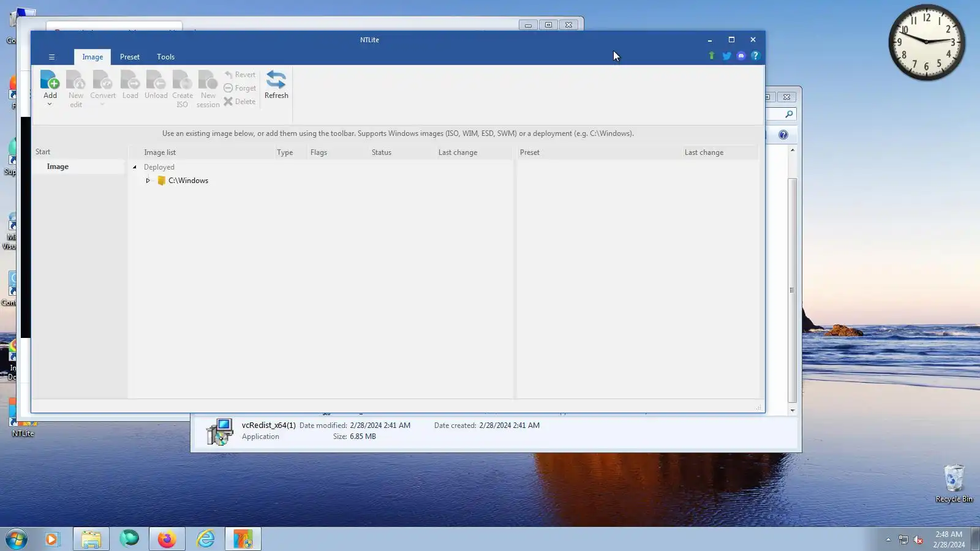Sort by the Type column header
Screen dimensions: 980x551
pos(285,152)
